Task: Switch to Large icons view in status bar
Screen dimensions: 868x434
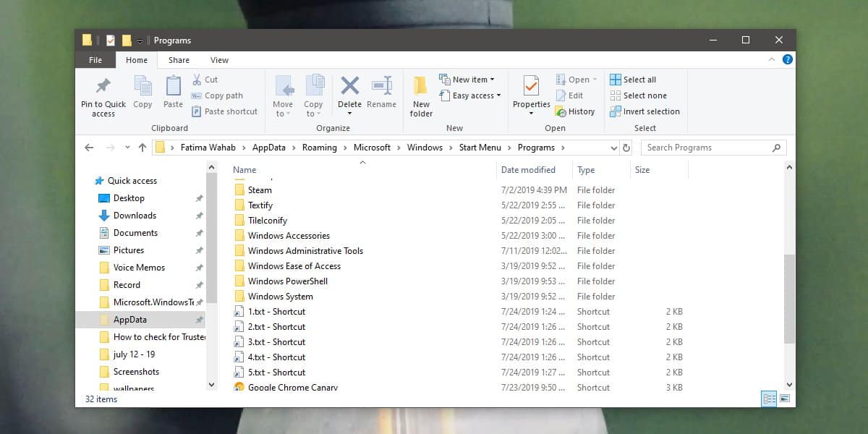Action: click(x=785, y=399)
